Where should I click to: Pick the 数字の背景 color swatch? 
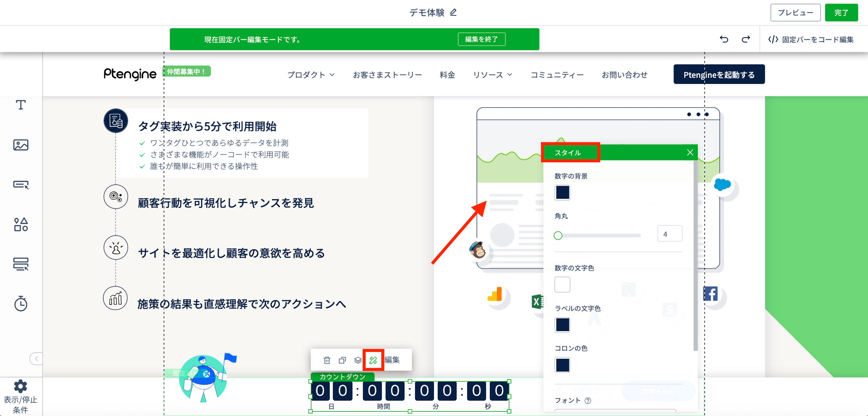[562, 193]
